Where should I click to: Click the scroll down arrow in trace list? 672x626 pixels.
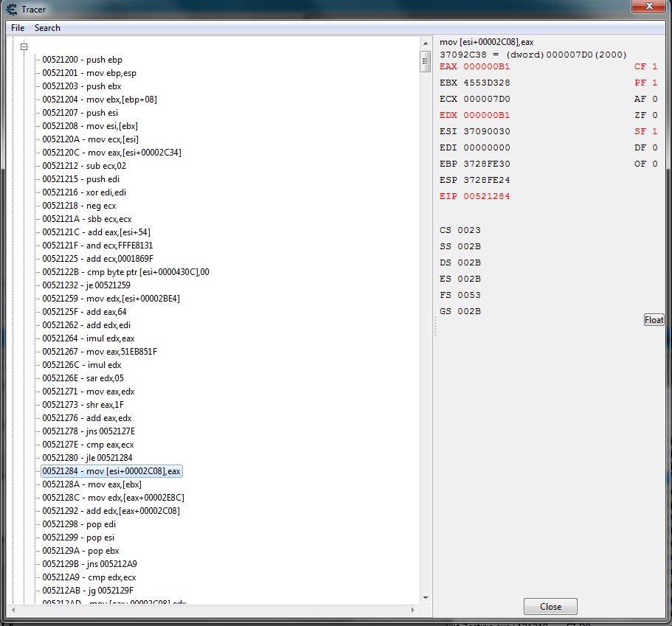[425, 597]
